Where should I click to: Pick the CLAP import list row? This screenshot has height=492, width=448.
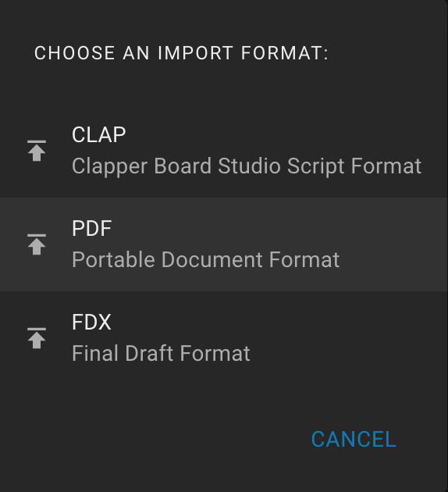[224, 151]
